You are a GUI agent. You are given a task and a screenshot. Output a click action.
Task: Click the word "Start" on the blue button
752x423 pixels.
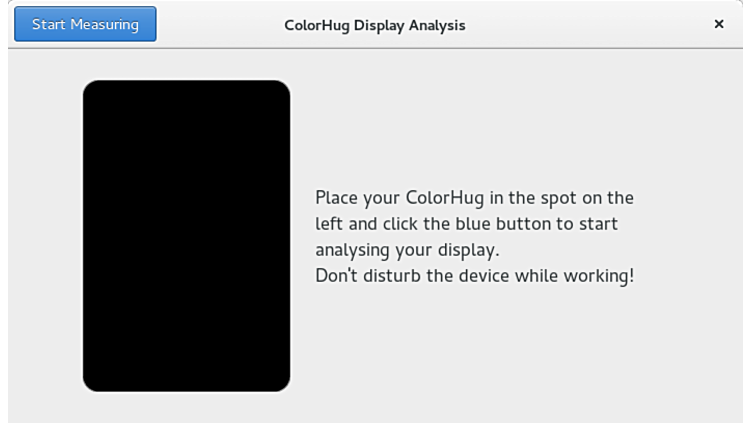click(x=48, y=24)
